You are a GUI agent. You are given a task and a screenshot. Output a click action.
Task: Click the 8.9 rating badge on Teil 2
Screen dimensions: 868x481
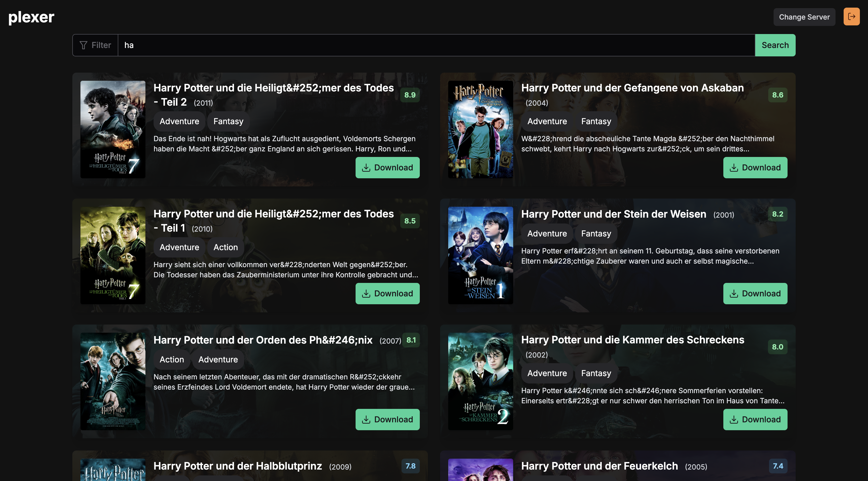[x=410, y=95]
